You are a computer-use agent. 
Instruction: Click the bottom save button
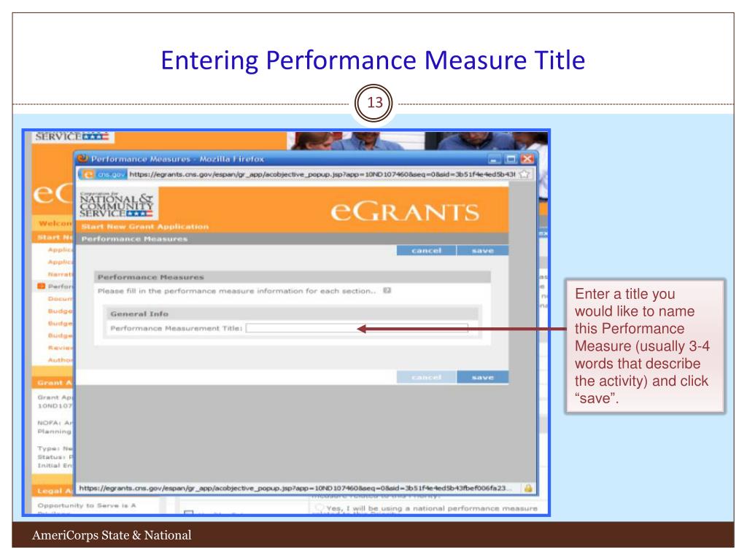pyautogui.click(x=483, y=377)
